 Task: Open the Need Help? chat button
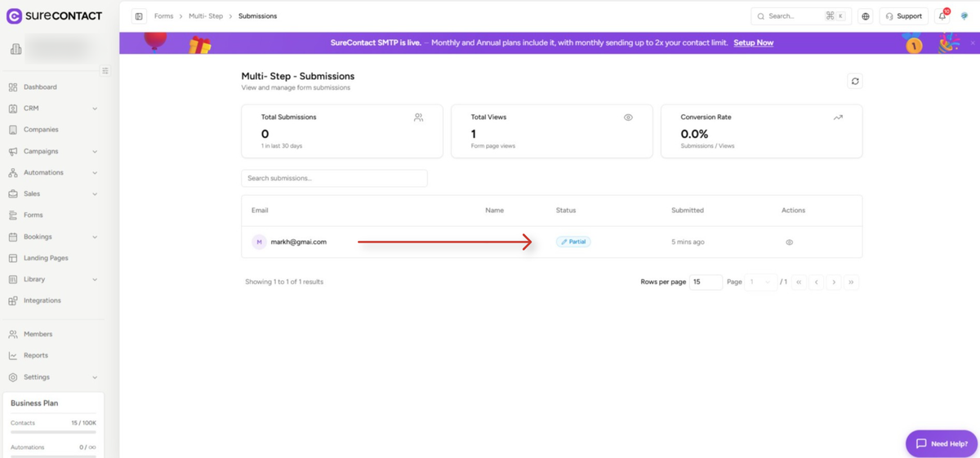[942, 443]
